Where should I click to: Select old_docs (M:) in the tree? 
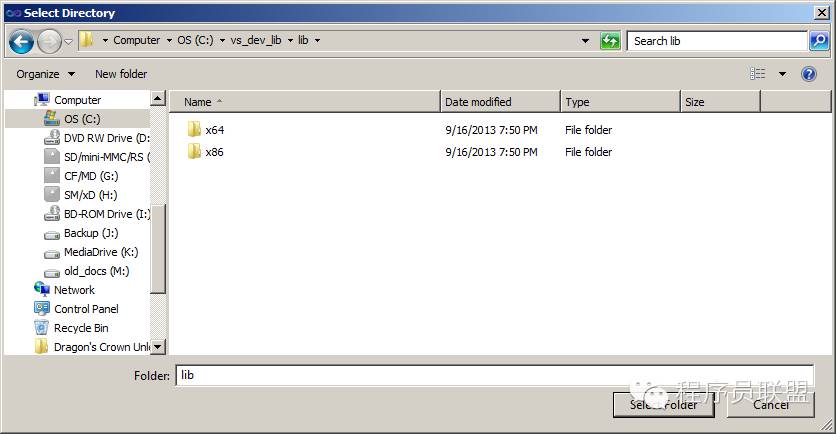(97, 271)
